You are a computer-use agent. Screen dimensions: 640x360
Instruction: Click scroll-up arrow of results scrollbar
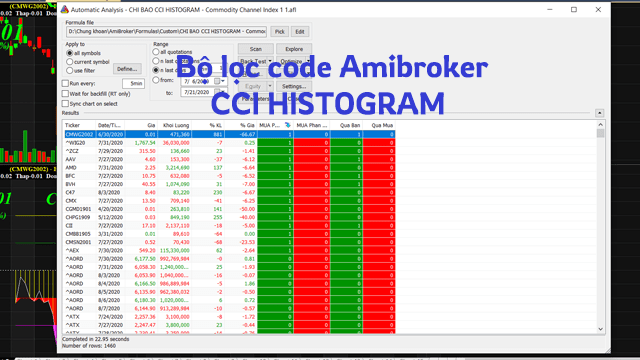click(600, 125)
